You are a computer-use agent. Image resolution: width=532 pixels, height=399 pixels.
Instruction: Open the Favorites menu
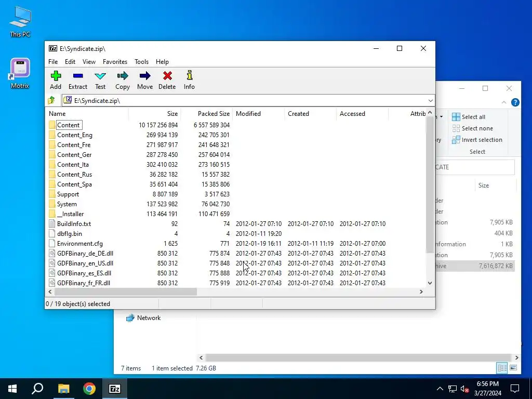(115, 62)
